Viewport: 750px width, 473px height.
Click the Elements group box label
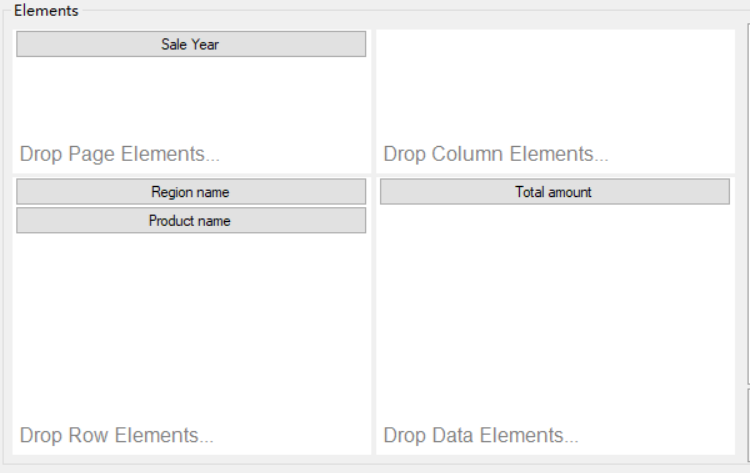pyautogui.click(x=46, y=11)
